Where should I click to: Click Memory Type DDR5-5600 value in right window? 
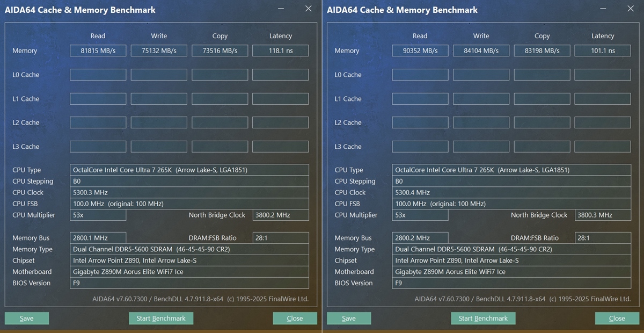click(x=511, y=249)
